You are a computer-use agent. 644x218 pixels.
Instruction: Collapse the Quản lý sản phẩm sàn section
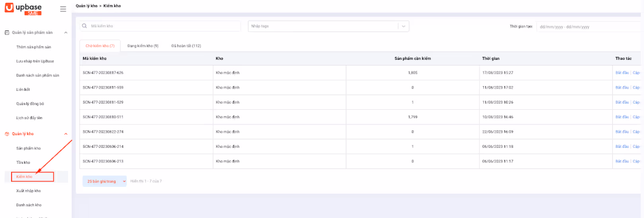tap(66, 33)
